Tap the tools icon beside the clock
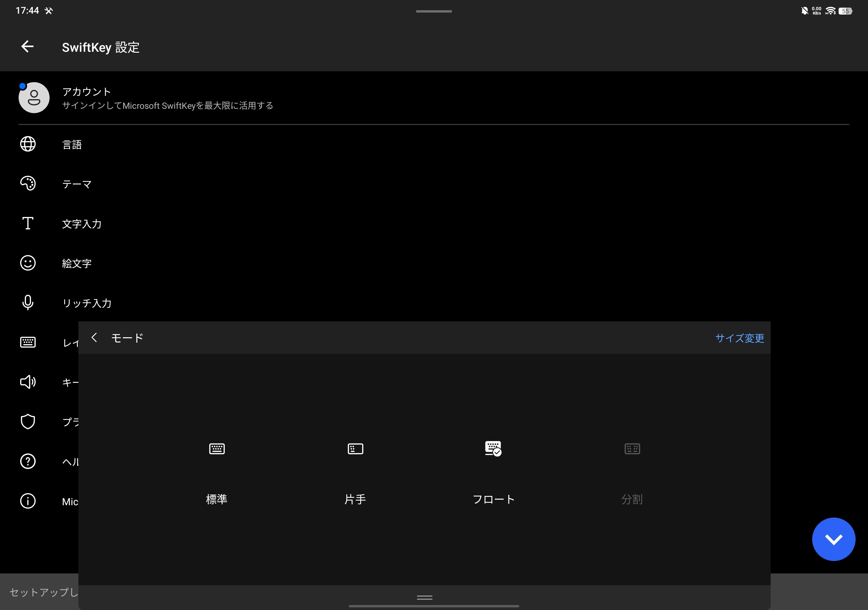Image resolution: width=868 pixels, height=610 pixels. pos(49,11)
